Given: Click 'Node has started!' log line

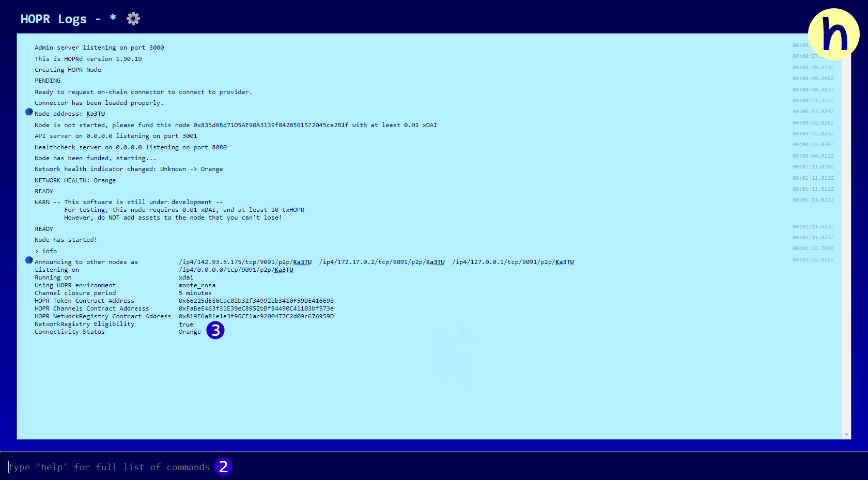Looking at the screenshot, I should click(66, 240).
